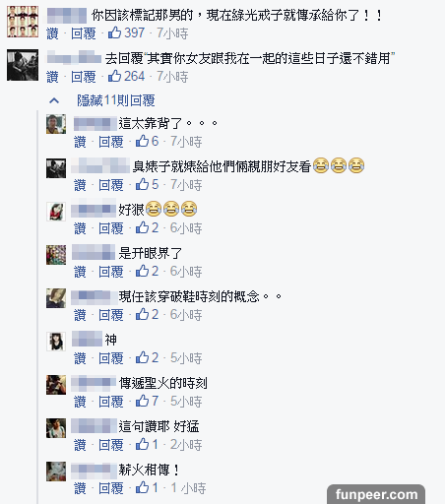445x504 pixels.
Task: Click the funpeer.com watermark
Action: [x=376, y=494]
